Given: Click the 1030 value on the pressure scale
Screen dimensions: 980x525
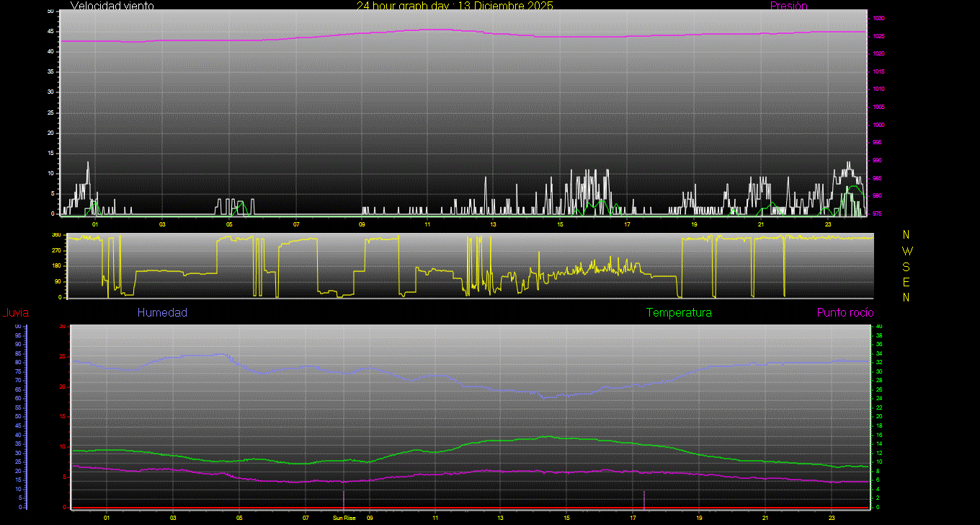Looking at the screenshot, I should [x=879, y=18].
